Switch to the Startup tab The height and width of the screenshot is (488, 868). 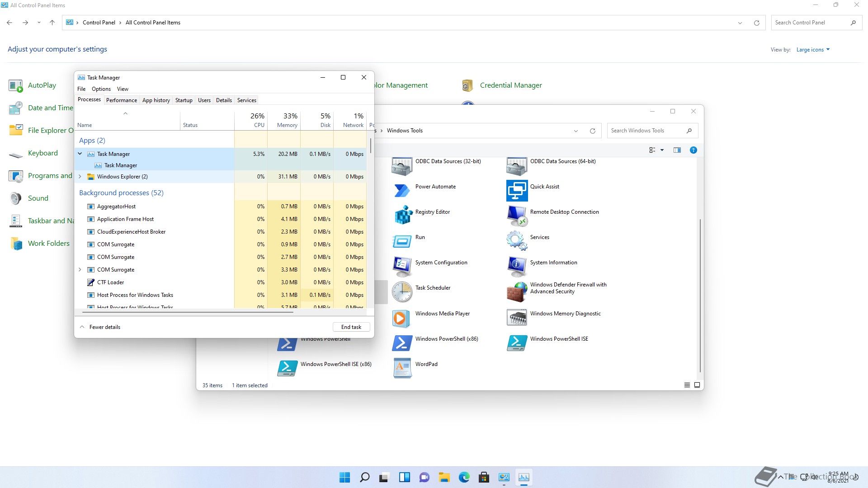point(184,100)
